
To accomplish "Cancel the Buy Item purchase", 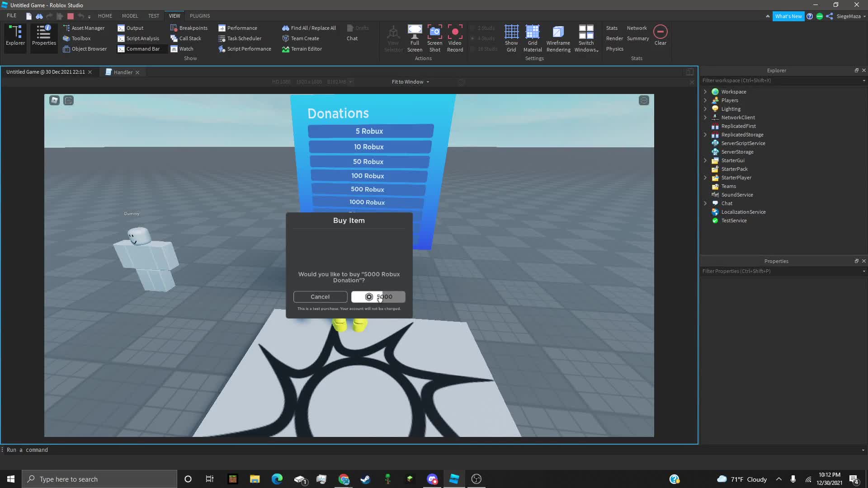I will 320,297.
